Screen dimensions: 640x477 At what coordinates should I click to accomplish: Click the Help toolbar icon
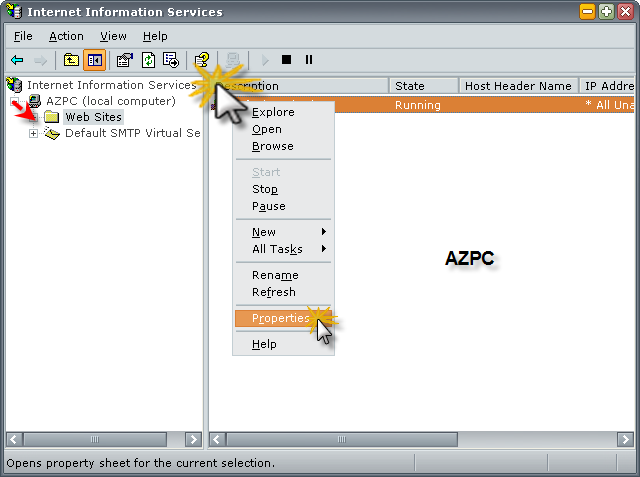[201, 60]
